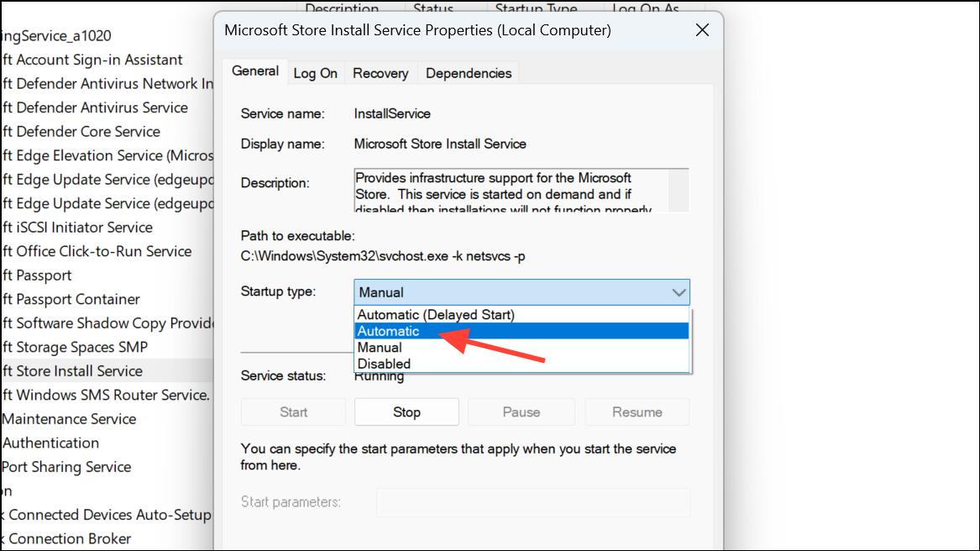This screenshot has width=980, height=551.
Task: Collapse the Startup type combo box arrow
Action: 679,292
